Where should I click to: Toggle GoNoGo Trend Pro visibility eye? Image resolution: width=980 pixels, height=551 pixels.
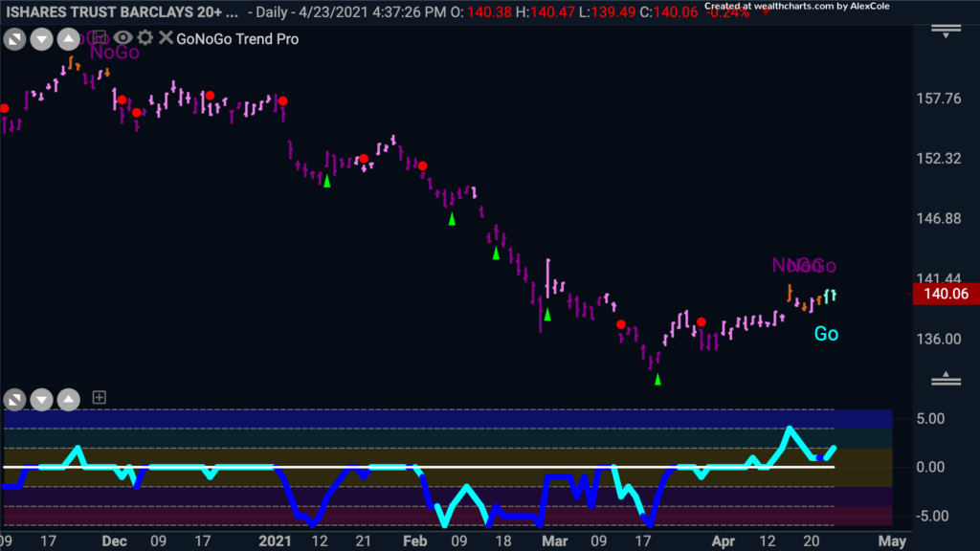point(123,38)
